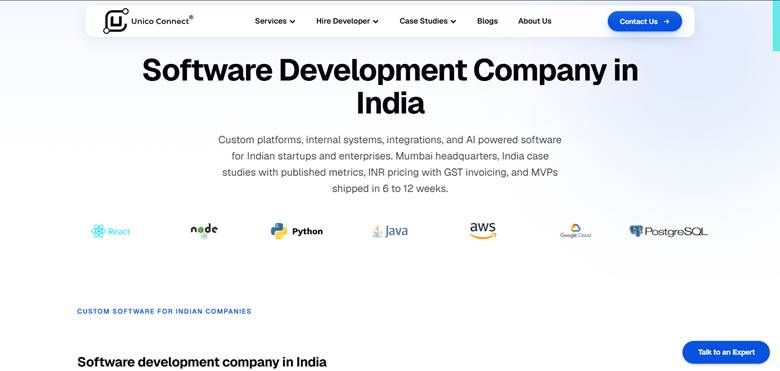The width and height of the screenshot is (780, 371).
Task: Click the Python logo
Action: 296,231
